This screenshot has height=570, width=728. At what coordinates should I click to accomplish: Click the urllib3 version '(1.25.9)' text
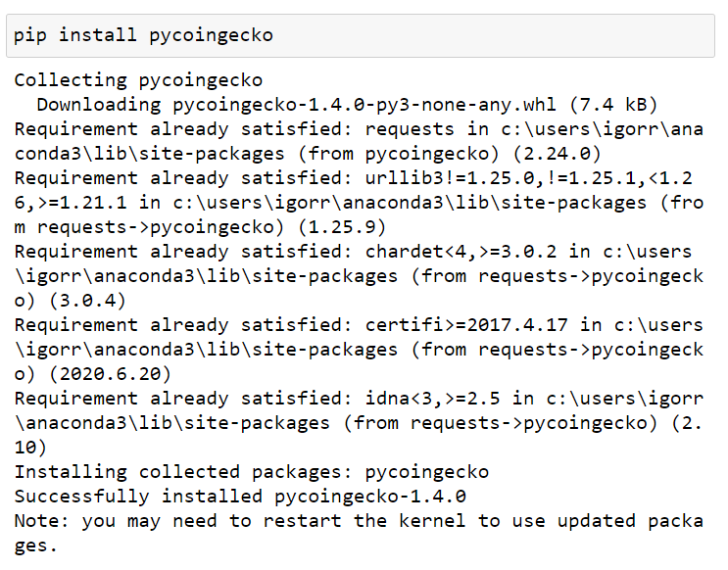(342, 227)
